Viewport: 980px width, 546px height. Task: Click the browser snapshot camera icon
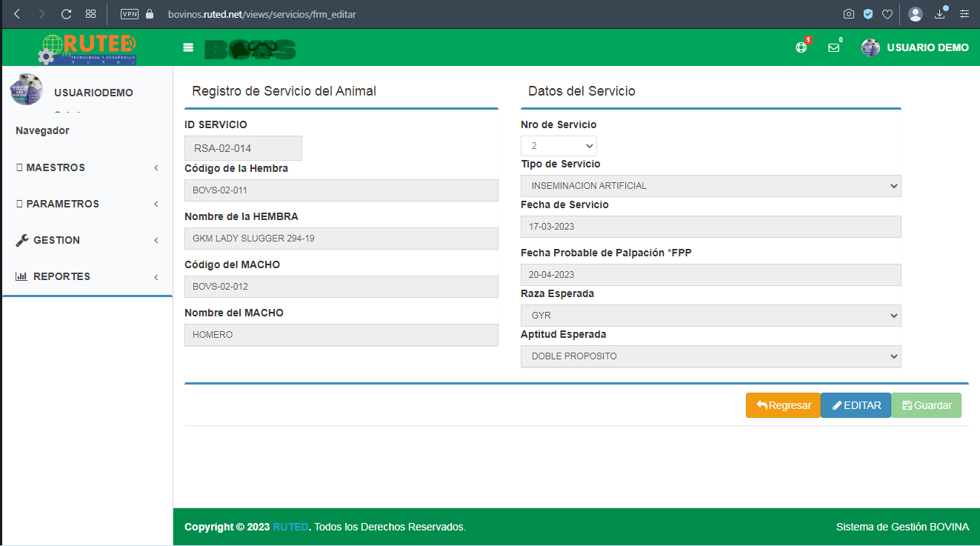point(849,14)
